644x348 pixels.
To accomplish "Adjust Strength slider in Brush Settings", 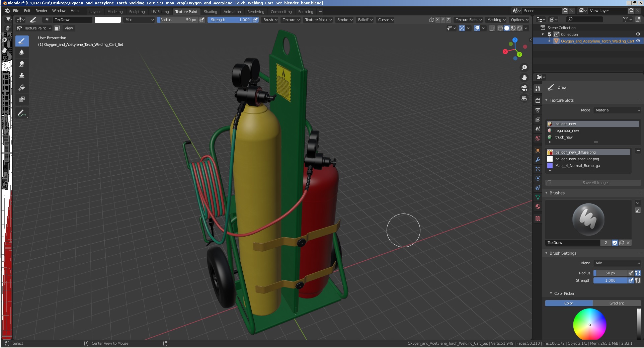I will pos(610,280).
